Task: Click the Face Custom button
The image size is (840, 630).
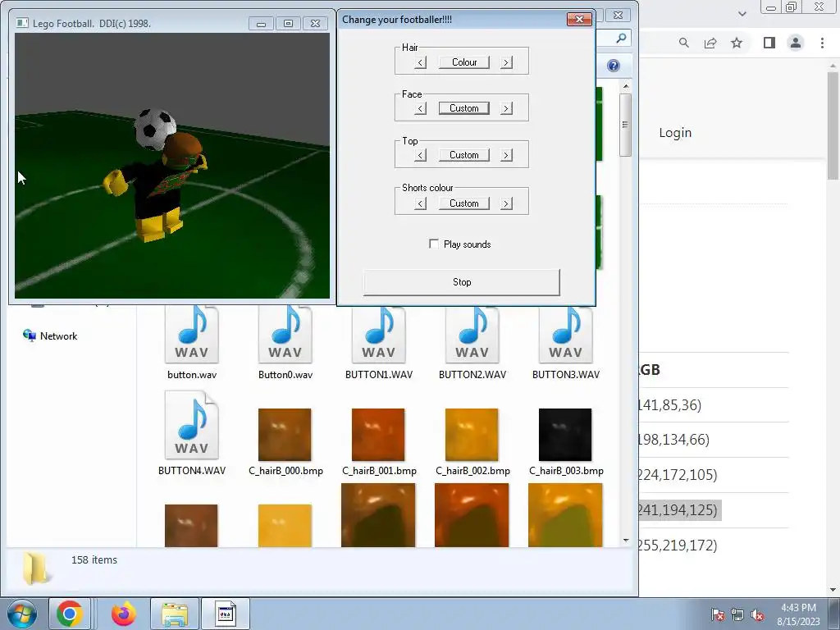Action: pos(464,108)
